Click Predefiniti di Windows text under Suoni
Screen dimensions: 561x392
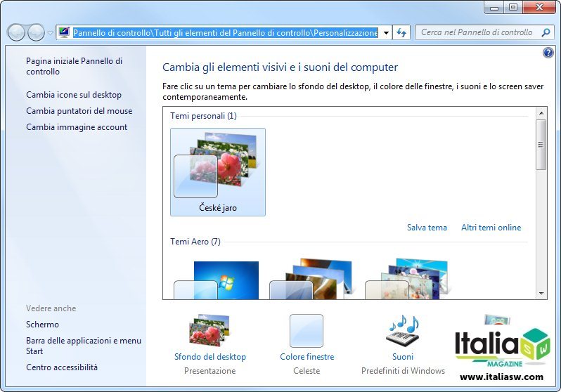click(x=404, y=371)
